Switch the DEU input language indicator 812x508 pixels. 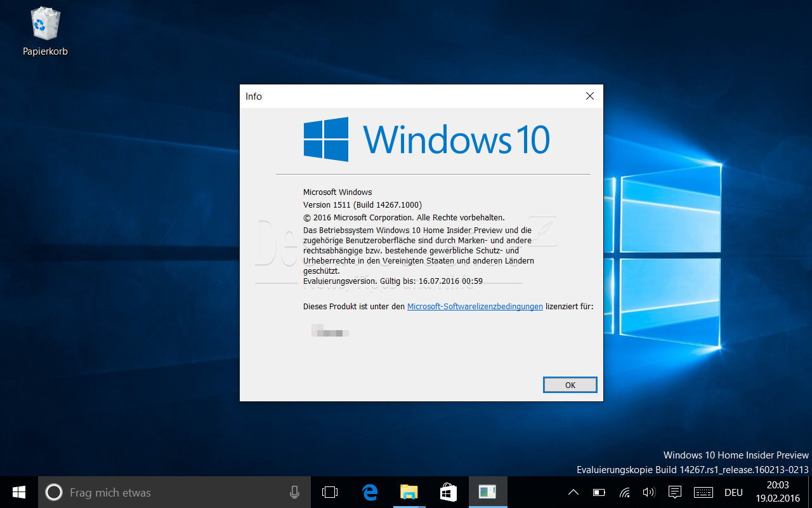(x=733, y=492)
